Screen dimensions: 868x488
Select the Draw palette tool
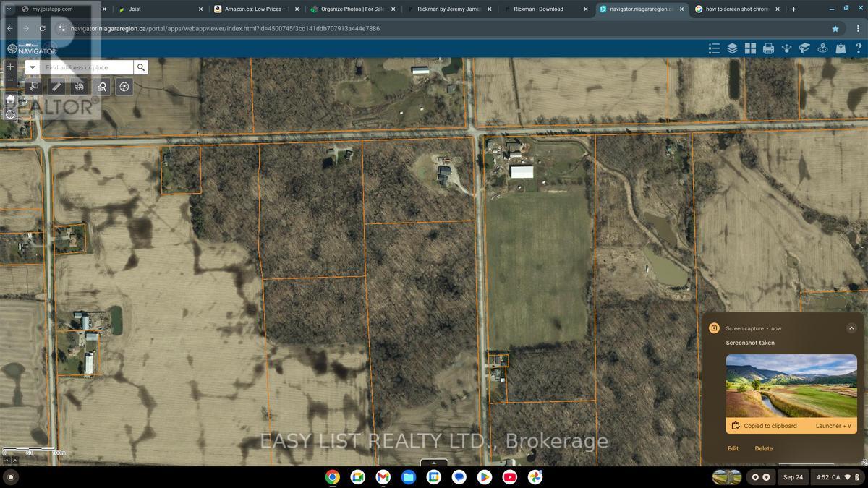[x=78, y=86]
